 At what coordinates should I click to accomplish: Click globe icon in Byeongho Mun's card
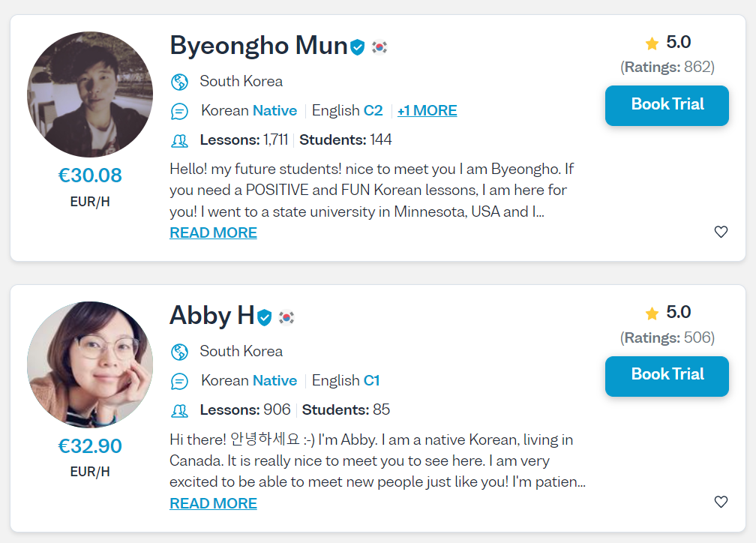(179, 82)
